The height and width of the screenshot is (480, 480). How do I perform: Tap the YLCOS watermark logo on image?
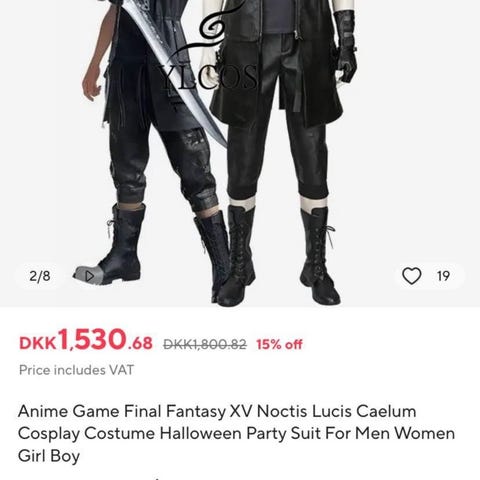coord(208,77)
